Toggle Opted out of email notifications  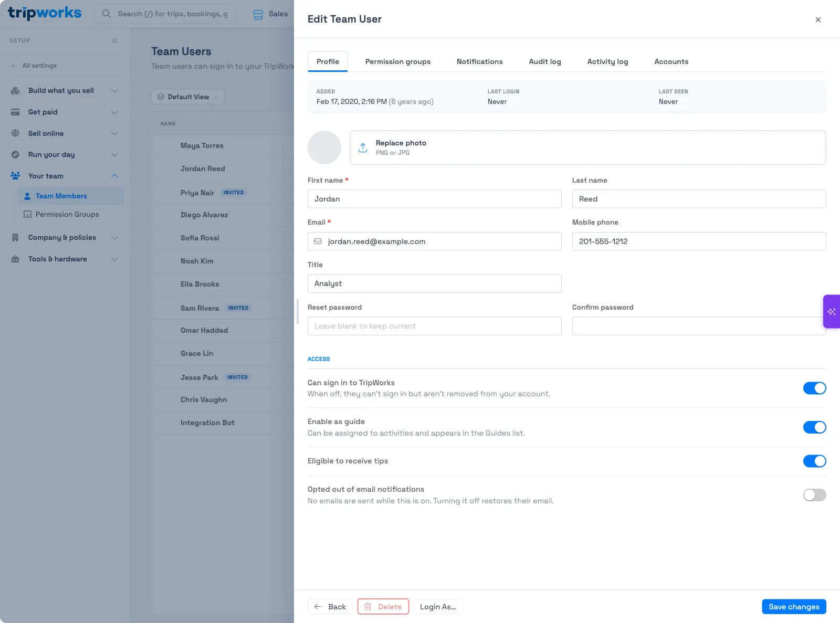(815, 495)
